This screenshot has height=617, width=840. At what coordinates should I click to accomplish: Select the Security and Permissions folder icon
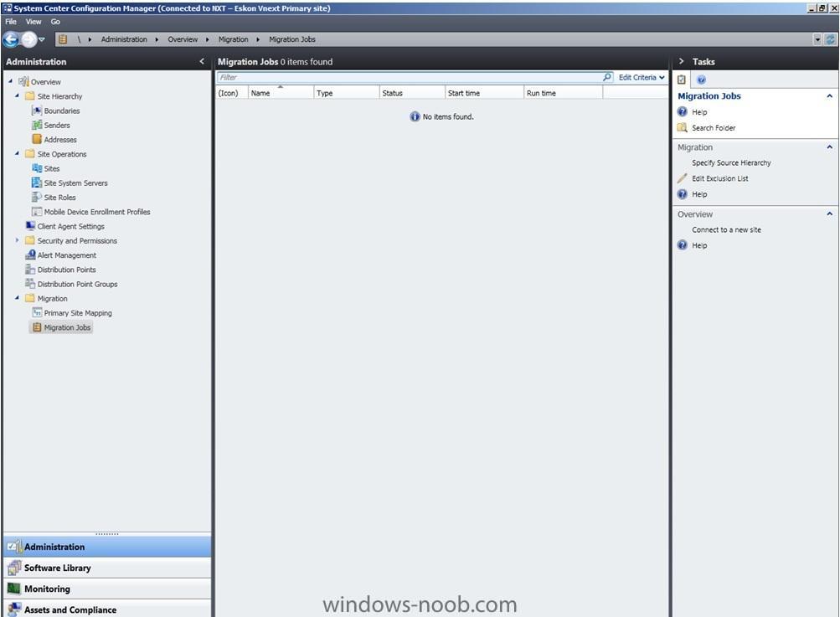click(x=30, y=240)
